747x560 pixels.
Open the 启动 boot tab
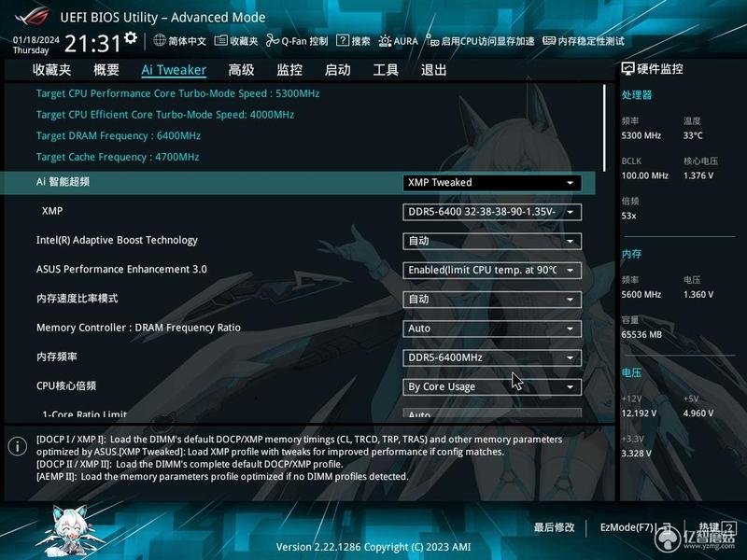[338, 70]
